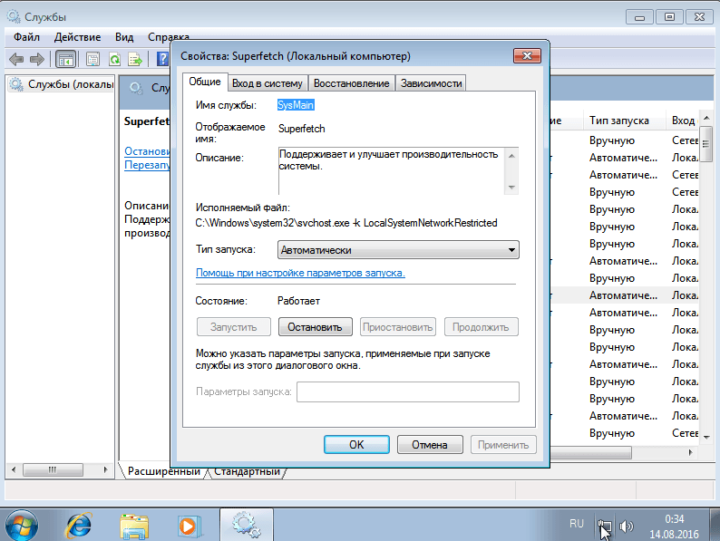
Task: Switch to the Восстановление tab
Action: pyautogui.click(x=351, y=83)
